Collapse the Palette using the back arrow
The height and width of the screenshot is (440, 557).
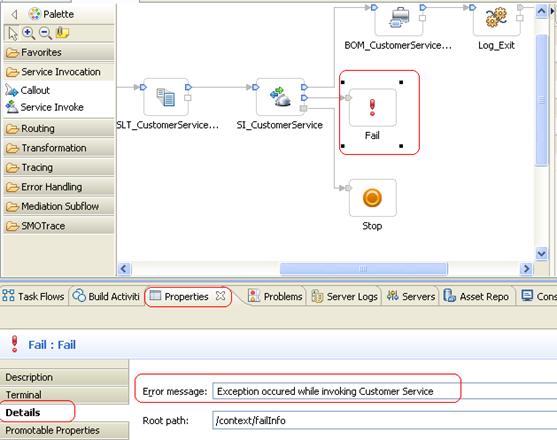(x=14, y=14)
